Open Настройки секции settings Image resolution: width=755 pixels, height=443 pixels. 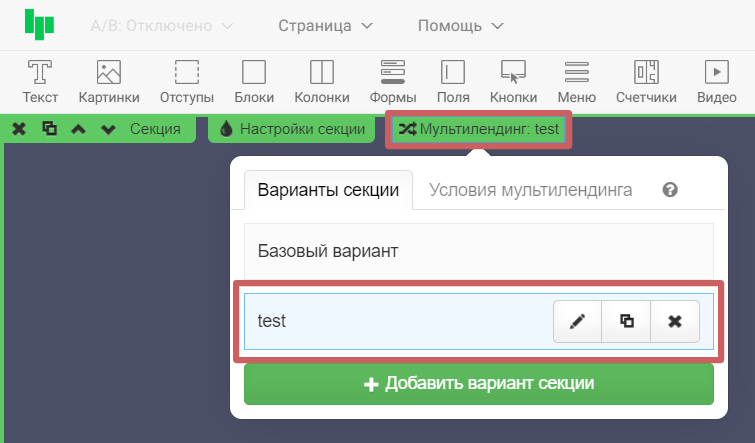pos(291,129)
